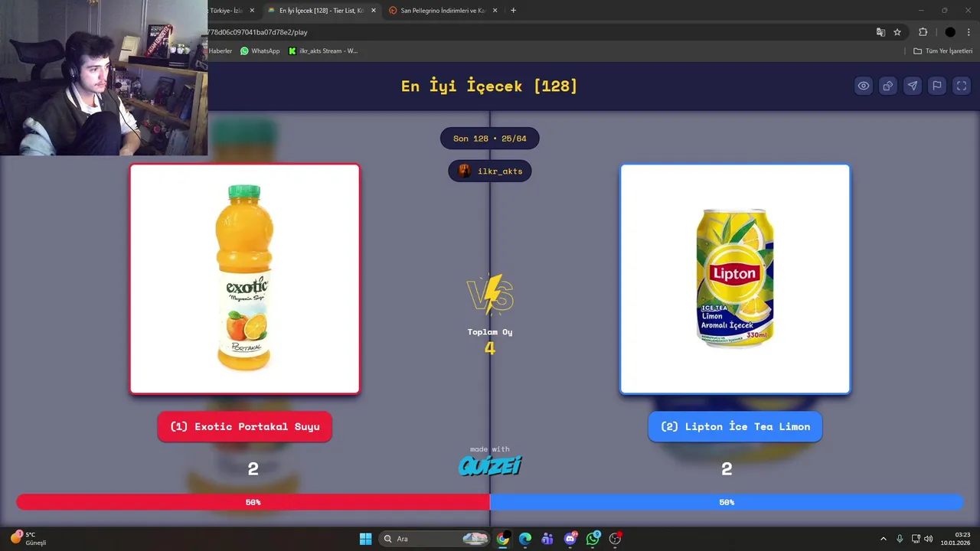
Task: Click the 'En İyi İçecek [128]' page title
Action: 489,86
